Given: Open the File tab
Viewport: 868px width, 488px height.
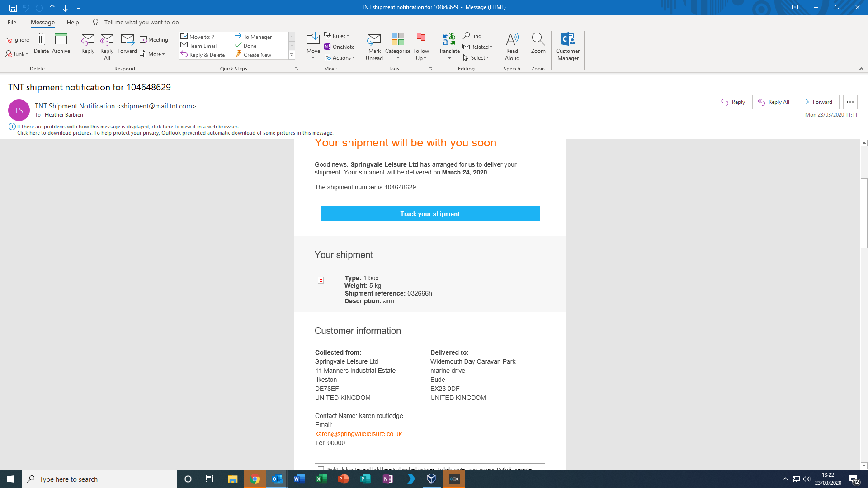Looking at the screenshot, I should [x=12, y=22].
